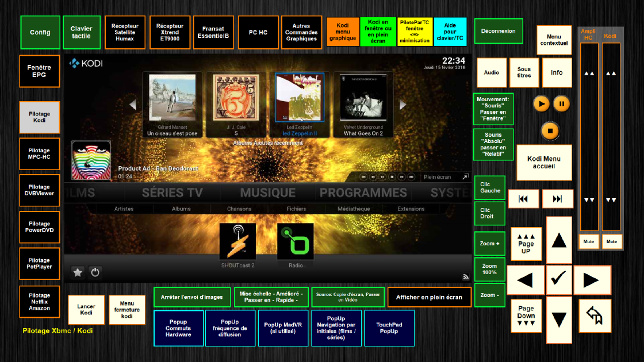Toggle Souris Absolu to Relatif
Screen dimensions: 644x362
point(493,144)
